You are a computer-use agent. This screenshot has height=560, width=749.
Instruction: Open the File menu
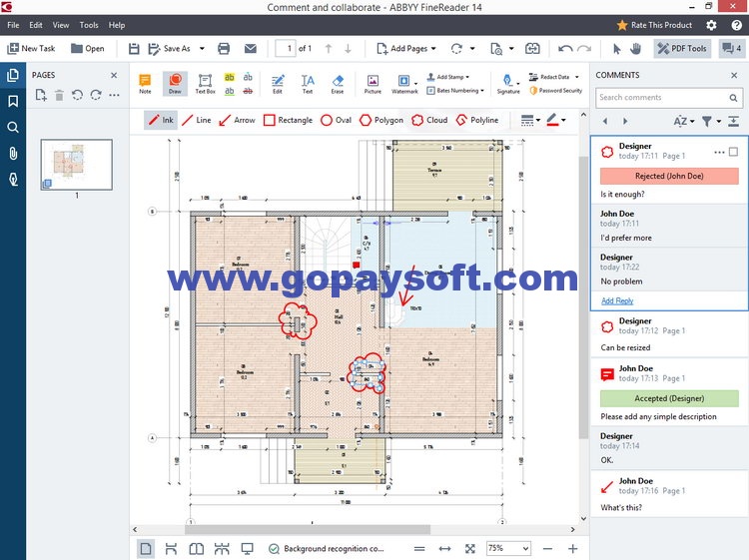point(13,25)
